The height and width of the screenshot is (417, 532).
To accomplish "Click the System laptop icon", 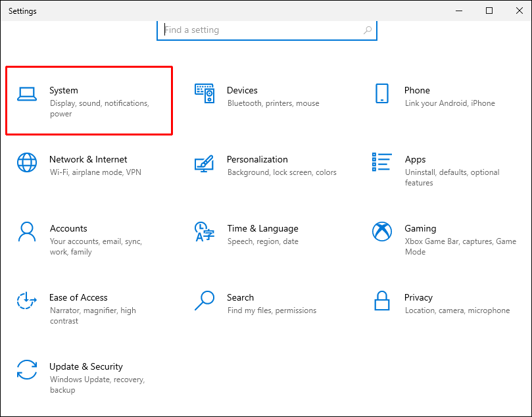I will click(27, 94).
